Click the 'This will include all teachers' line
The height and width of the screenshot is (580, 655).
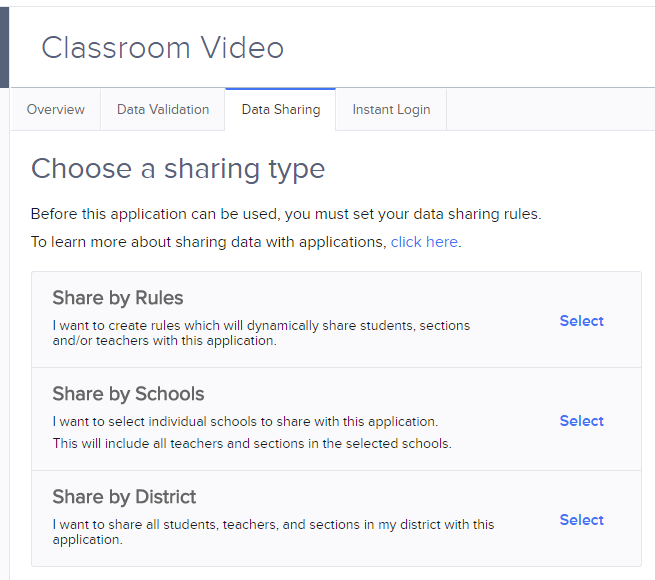tap(251, 443)
